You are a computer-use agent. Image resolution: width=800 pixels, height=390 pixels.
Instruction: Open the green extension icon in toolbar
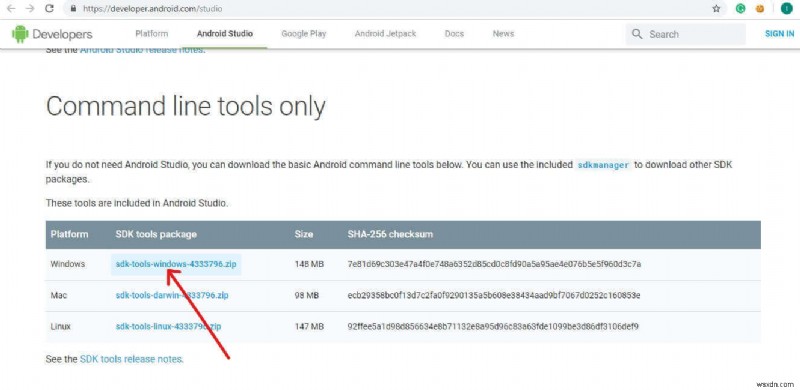tap(740, 9)
